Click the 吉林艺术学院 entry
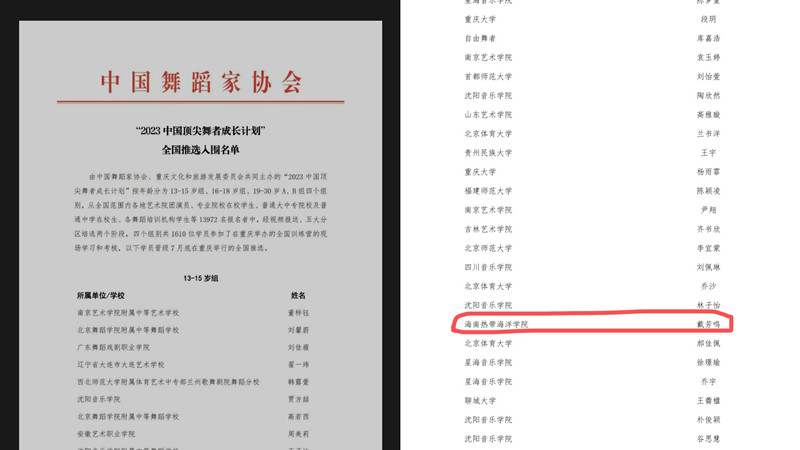800x450 pixels. [488, 229]
